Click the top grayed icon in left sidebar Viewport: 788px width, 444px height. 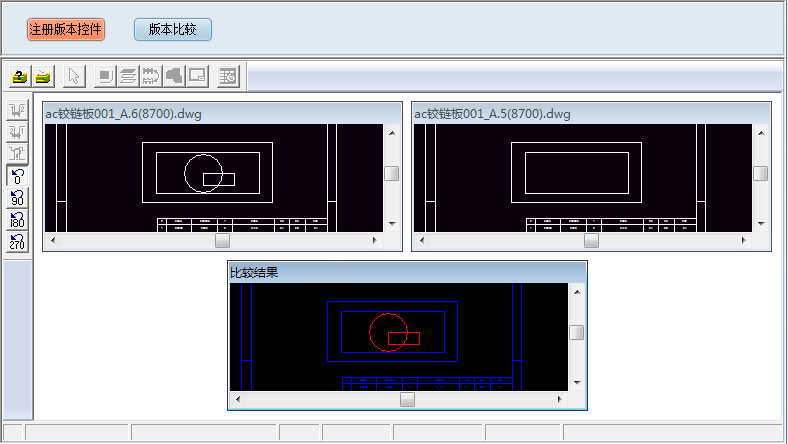[17, 110]
